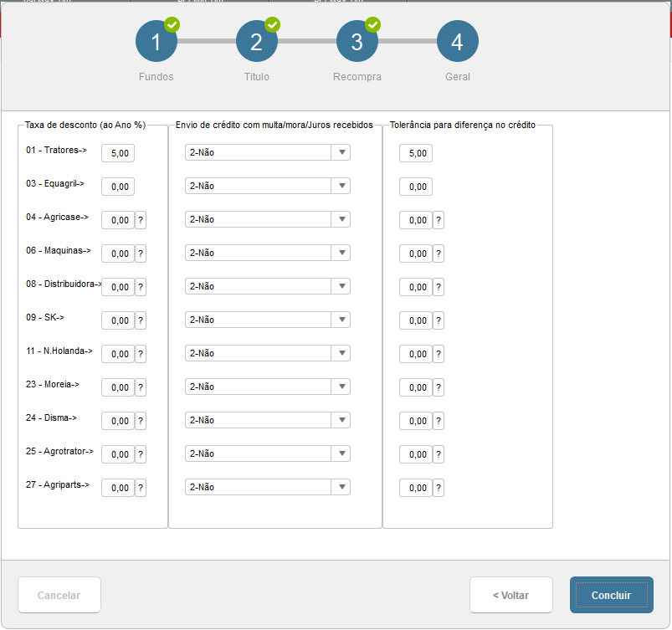Click the Tratores discount rate field
This screenshot has height=630, width=672.
[118, 153]
